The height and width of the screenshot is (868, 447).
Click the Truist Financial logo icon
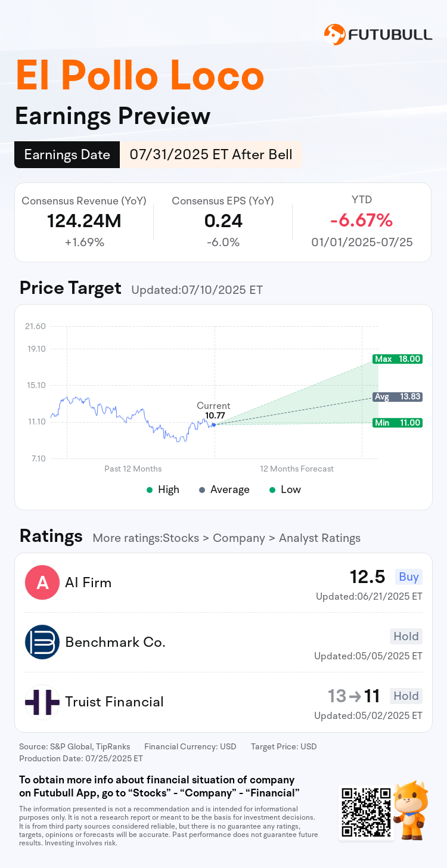(x=42, y=702)
